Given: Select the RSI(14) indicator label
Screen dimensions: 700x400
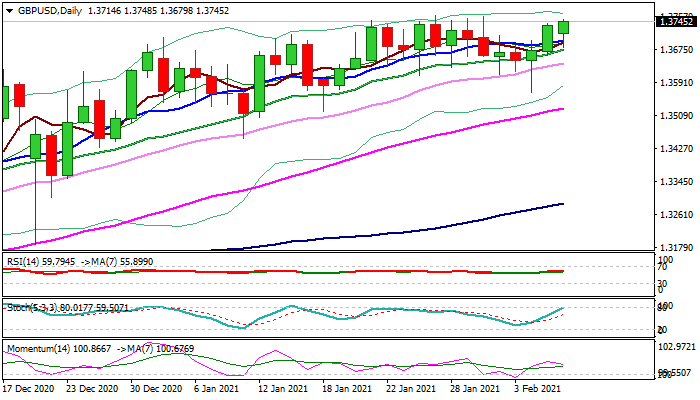Looking at the screenshot, I should [x=25, y=262].
